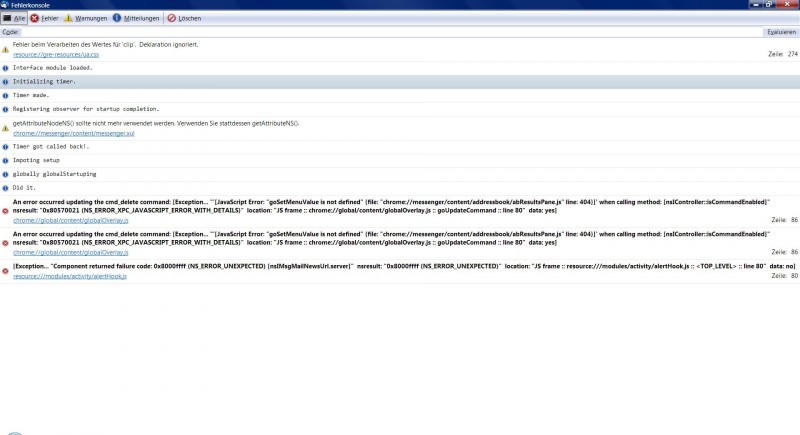800x435 pixels.
Task: Click warning icon beside the 'clip' CSS error
Action: pyautogui.click(x=5, y=49)
